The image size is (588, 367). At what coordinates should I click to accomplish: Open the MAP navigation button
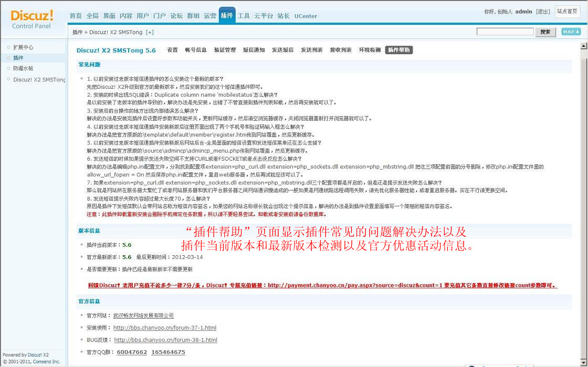571,32
